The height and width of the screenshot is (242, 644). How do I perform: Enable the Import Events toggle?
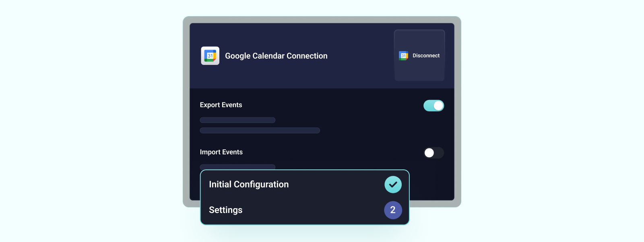pos(433,153)
